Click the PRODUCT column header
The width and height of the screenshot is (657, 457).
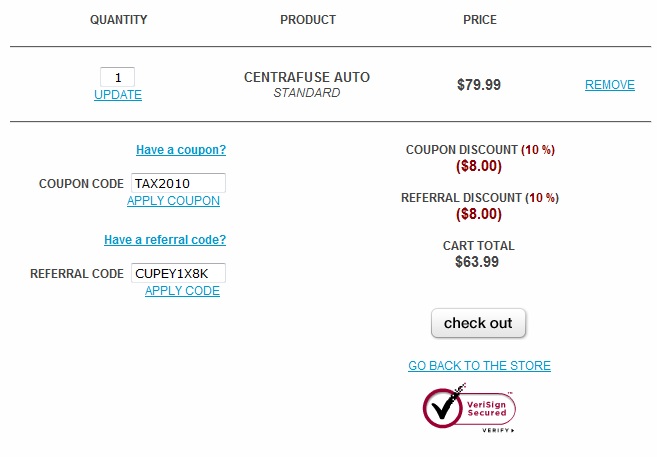click(x=308, y=20)
